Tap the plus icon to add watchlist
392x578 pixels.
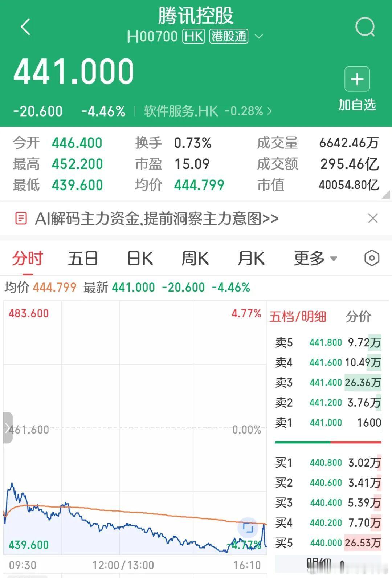click(357, 79)
